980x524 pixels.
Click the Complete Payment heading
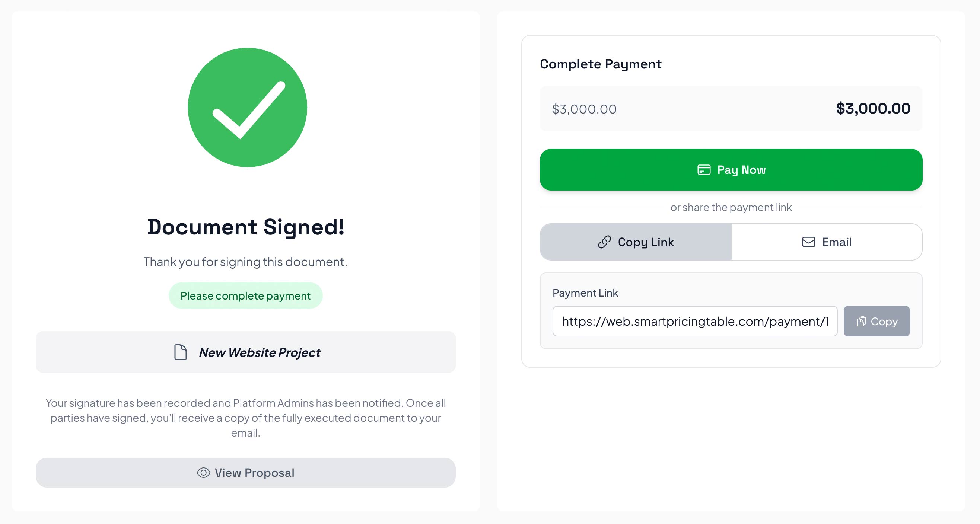[x=600, y=64]
